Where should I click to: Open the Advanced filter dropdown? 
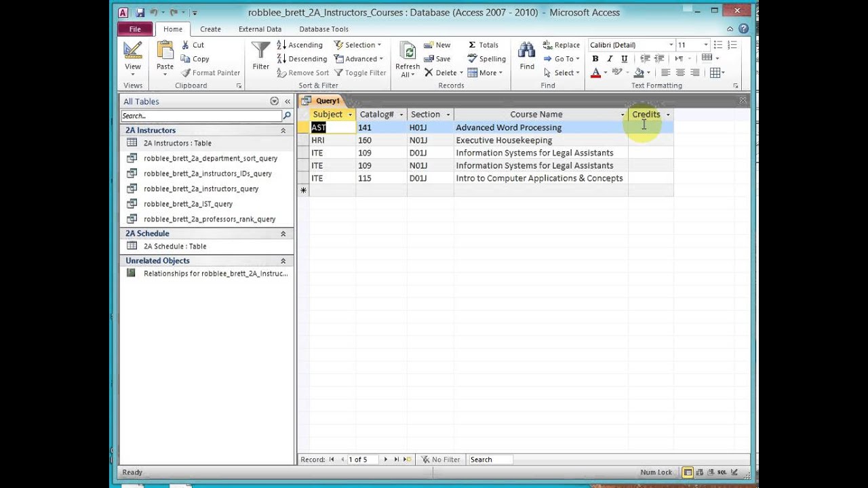(x=359, y=59)
